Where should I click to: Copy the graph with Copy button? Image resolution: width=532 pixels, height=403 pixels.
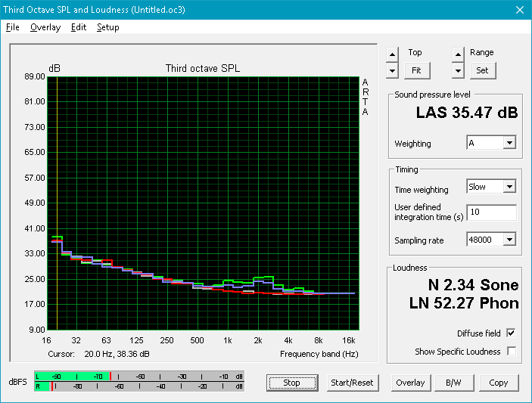click(499, 383)
